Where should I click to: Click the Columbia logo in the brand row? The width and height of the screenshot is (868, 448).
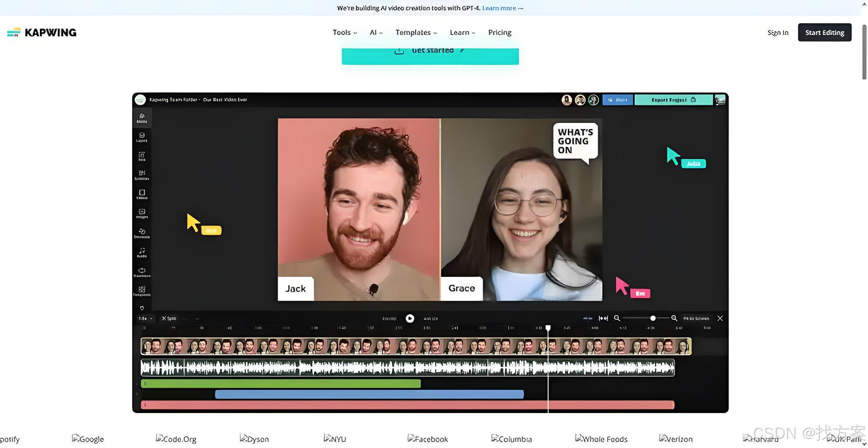(x=511, y=439)
